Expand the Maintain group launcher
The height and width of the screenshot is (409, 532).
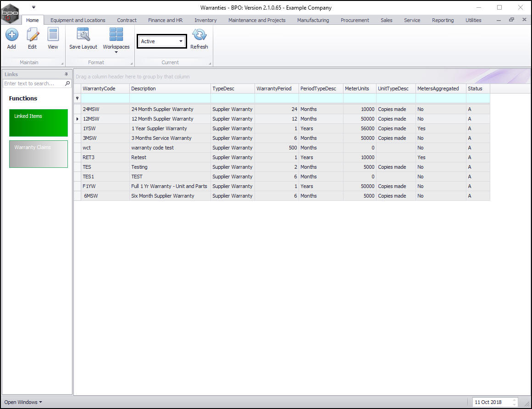tap(62, 63)
